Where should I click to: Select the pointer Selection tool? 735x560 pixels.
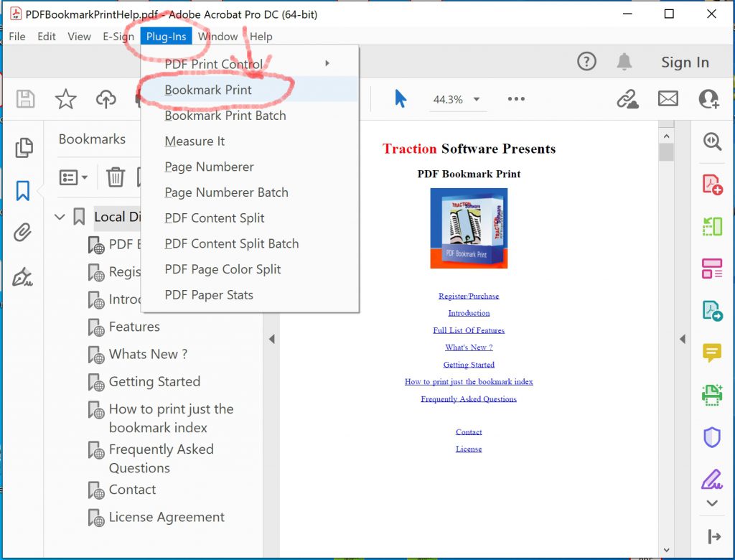tap(400, 99)
